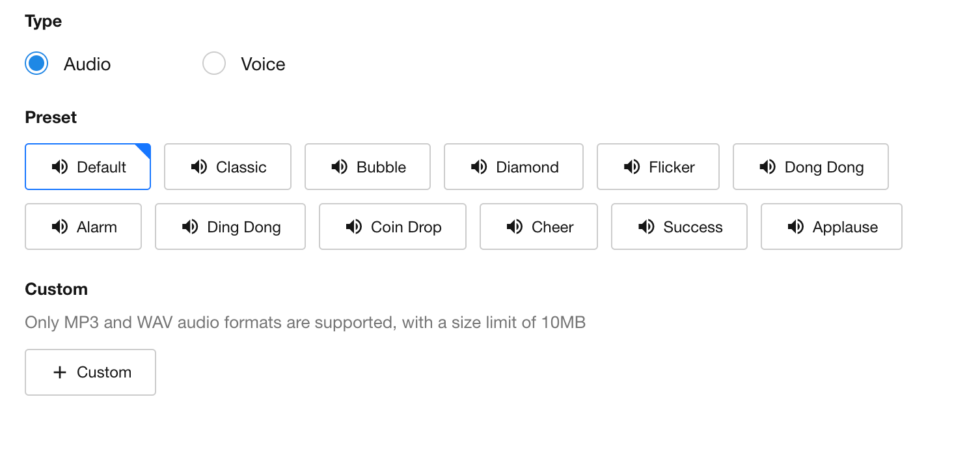
Task: Select the Audio radio button
Action: pos(36,64)
